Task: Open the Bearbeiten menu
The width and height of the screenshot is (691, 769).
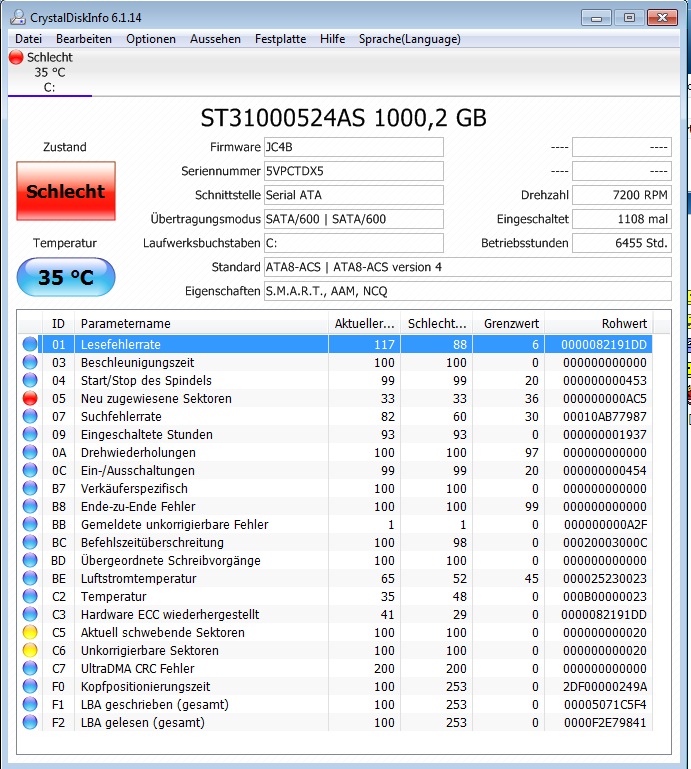Action: [x=84, y=39]
